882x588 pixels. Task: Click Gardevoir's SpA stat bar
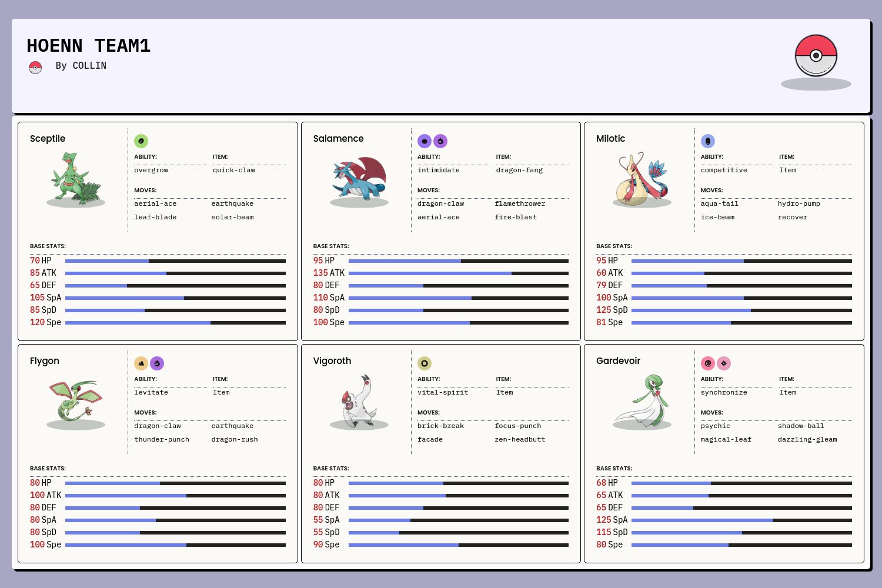[x=741, y=520]
